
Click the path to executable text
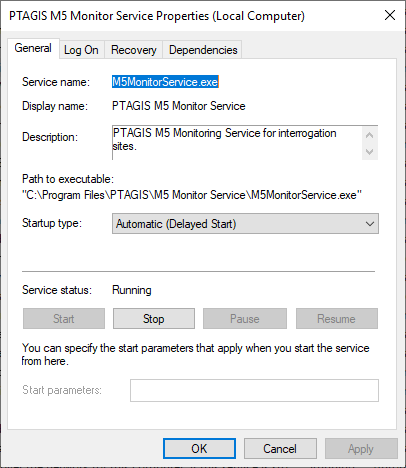[192, 195]
